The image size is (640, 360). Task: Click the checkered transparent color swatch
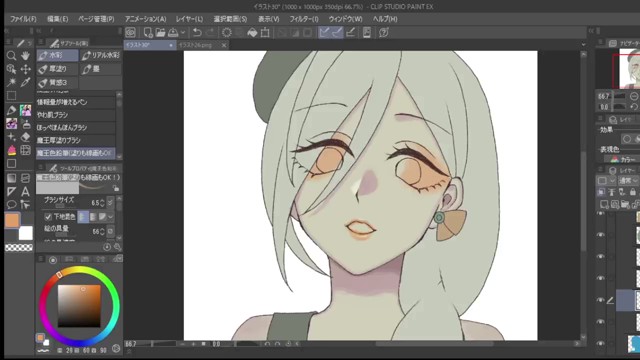pyautogui.click(x=19, y=247)
